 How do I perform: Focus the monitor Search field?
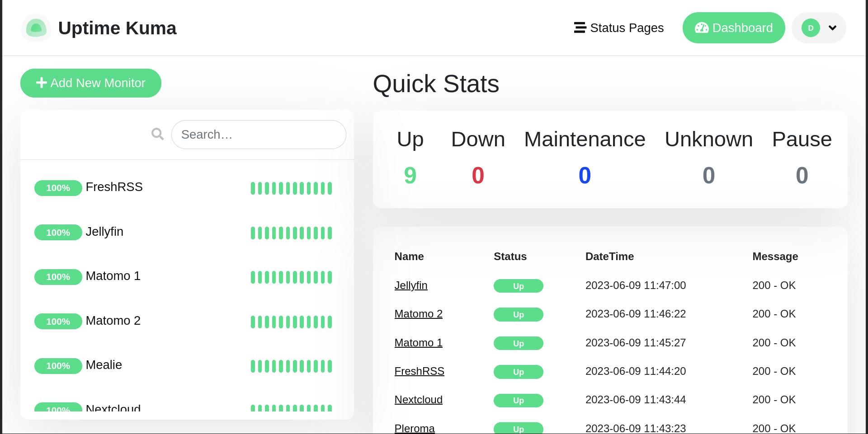coord(259,135)
